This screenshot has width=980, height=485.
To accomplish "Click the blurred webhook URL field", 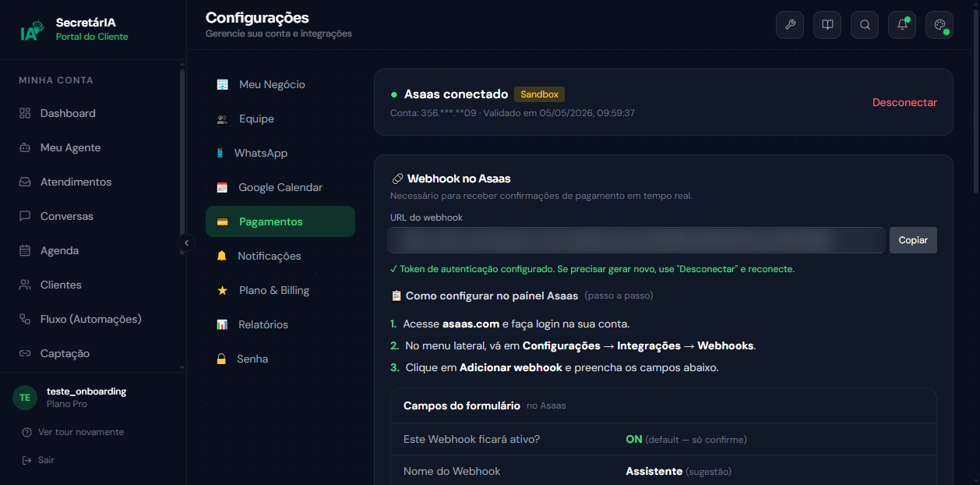I will coord(636,240).
